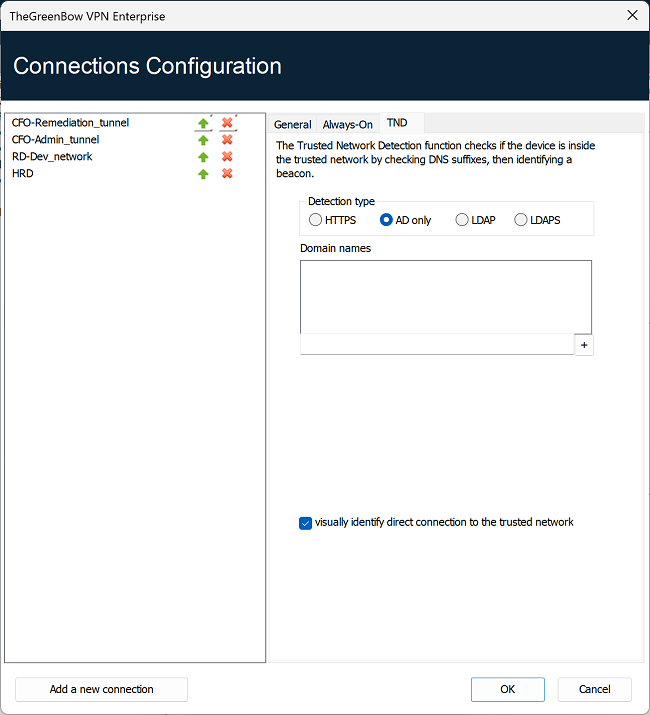Click inside the Domain names list box
The image size is (650, 715).
tap(446, 297)
